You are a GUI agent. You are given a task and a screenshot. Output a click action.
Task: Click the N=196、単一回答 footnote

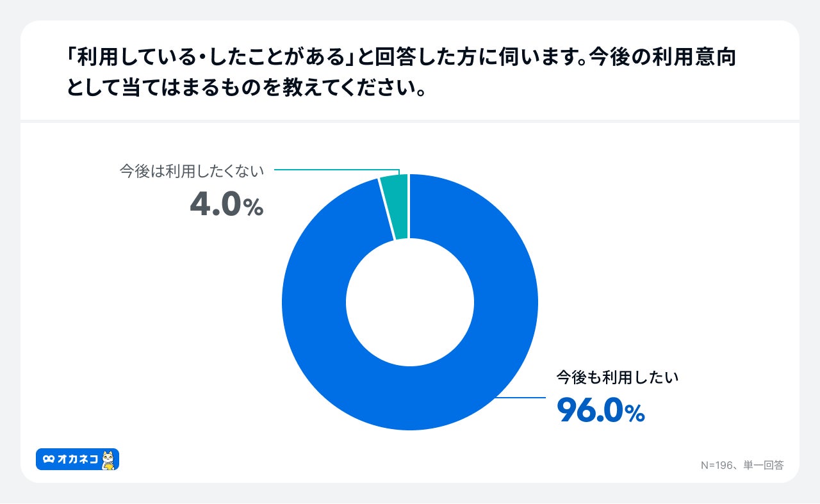tap(742, 465)
